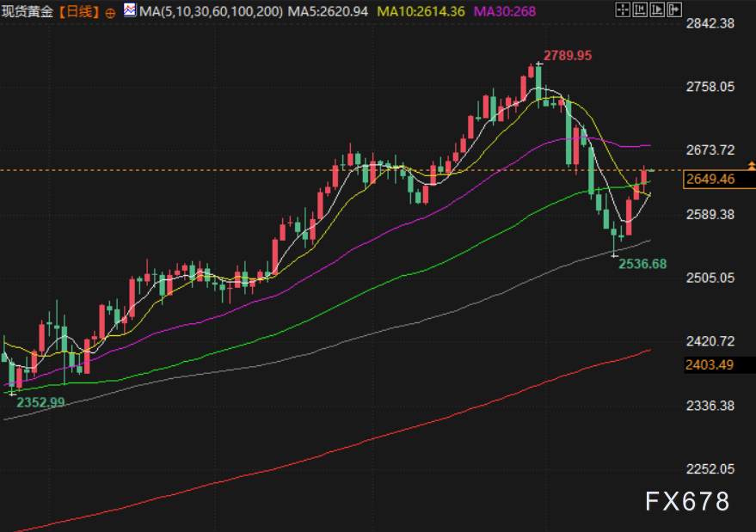
Task: Click the current price tag 2649.46
Action: pyautogui.click(x=710, y=179)
